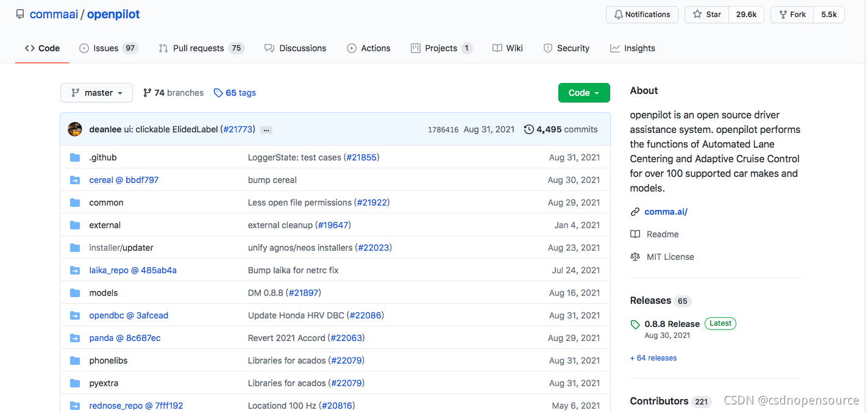The image size is (868, 413).
Task: Open the commaai owner link
Action: click(x=54, y=14)
